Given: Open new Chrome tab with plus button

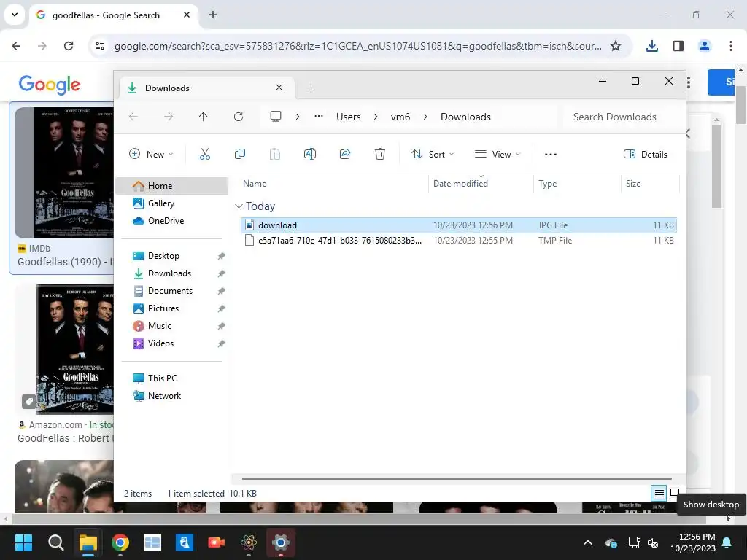Looking at the screenshot, I should 213,15.
